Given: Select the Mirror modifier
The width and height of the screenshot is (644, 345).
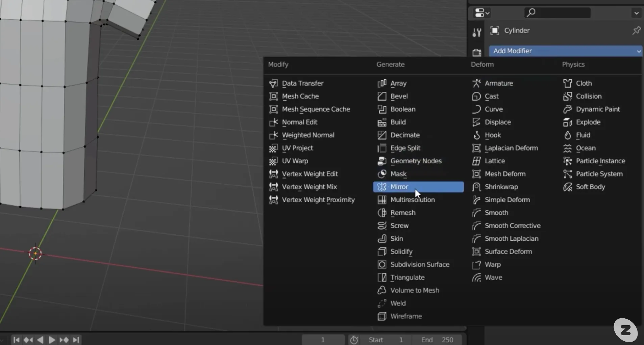Looking at the screenshot, I should coord(418,187).
